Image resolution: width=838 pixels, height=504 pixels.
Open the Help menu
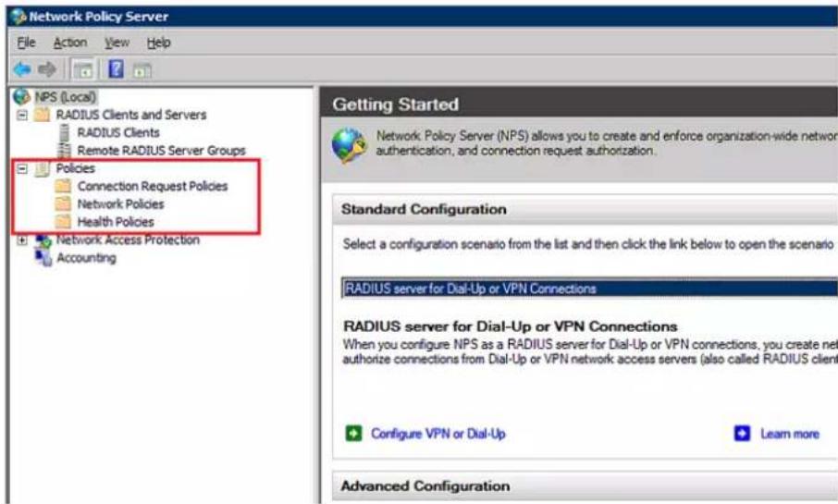[x=159, y=43]
